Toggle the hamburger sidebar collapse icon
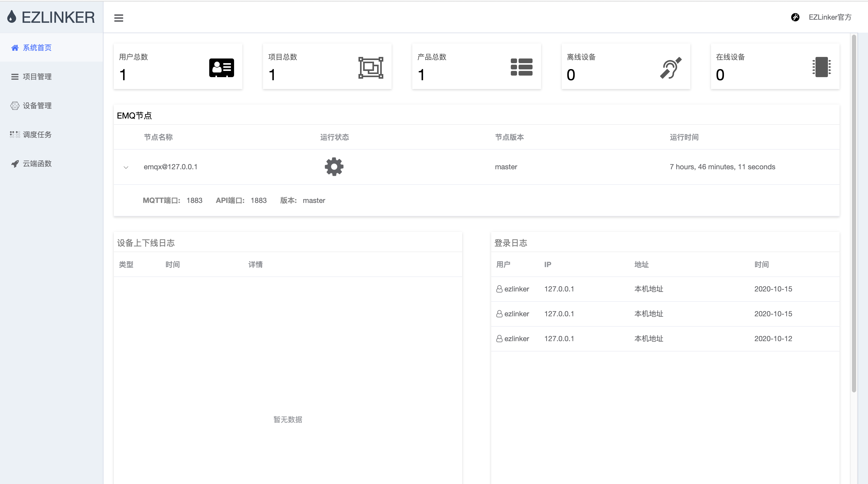The width and height of the screenshot is (868, 484). click(x=119, y=18)
